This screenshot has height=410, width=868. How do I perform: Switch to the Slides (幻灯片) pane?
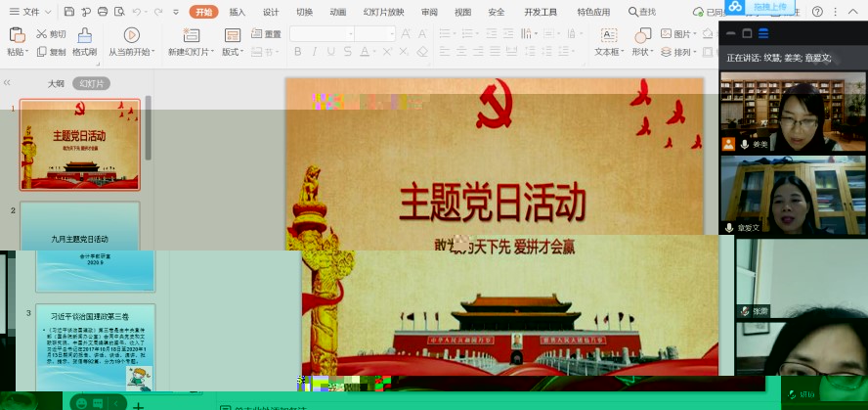click(x=91, y=83)
